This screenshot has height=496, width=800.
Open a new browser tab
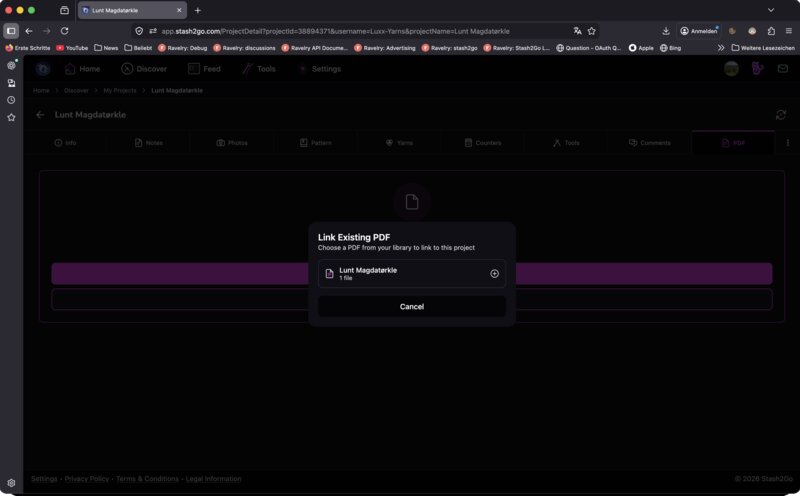point(198,10)
